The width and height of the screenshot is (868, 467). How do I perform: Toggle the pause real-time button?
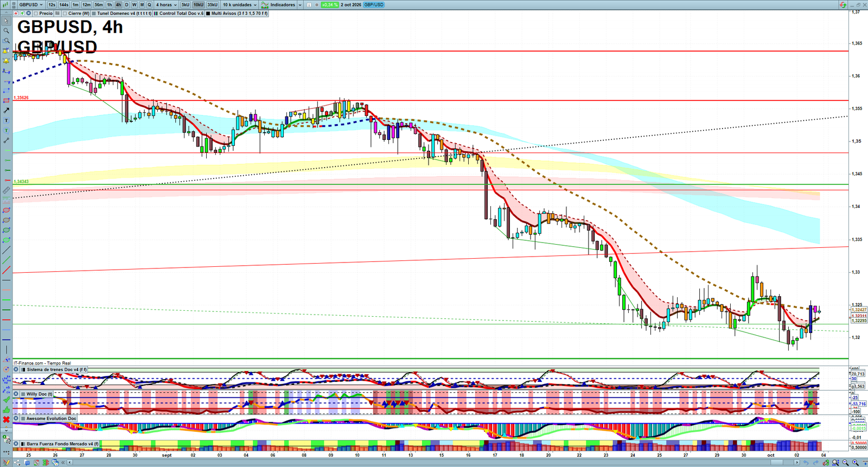pos(309,5)
